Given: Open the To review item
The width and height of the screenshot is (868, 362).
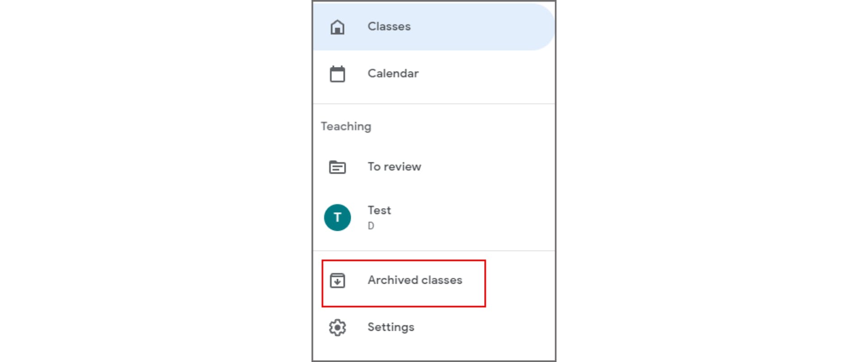Looking at the screenshot, I should pyautogui.click(x=394, y=167).
